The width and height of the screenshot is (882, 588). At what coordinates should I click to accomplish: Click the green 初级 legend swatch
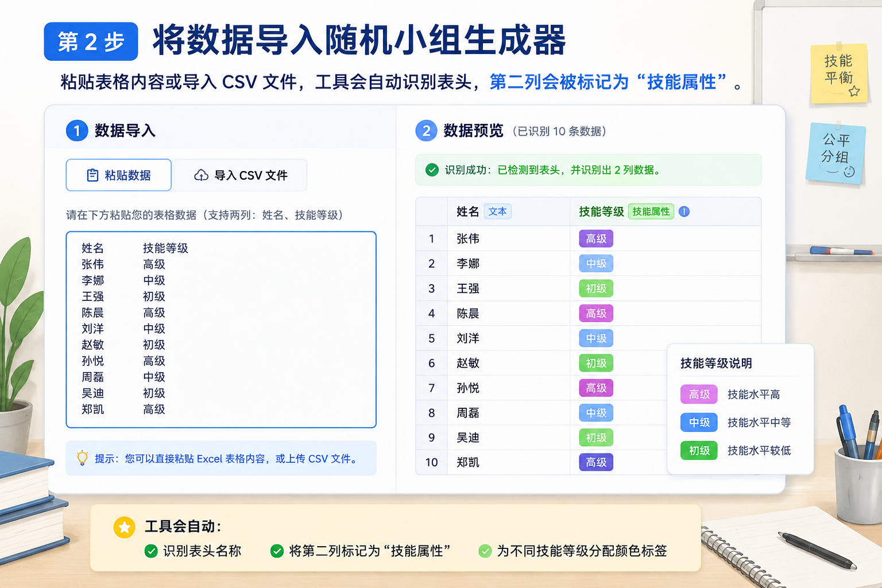tap(699, 451)
